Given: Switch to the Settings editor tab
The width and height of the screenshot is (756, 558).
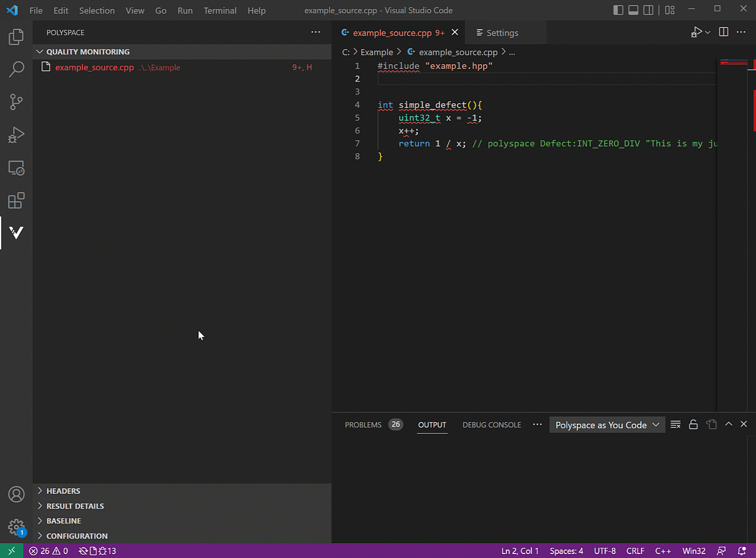Looking at the screenshot, I should [502, 33].
